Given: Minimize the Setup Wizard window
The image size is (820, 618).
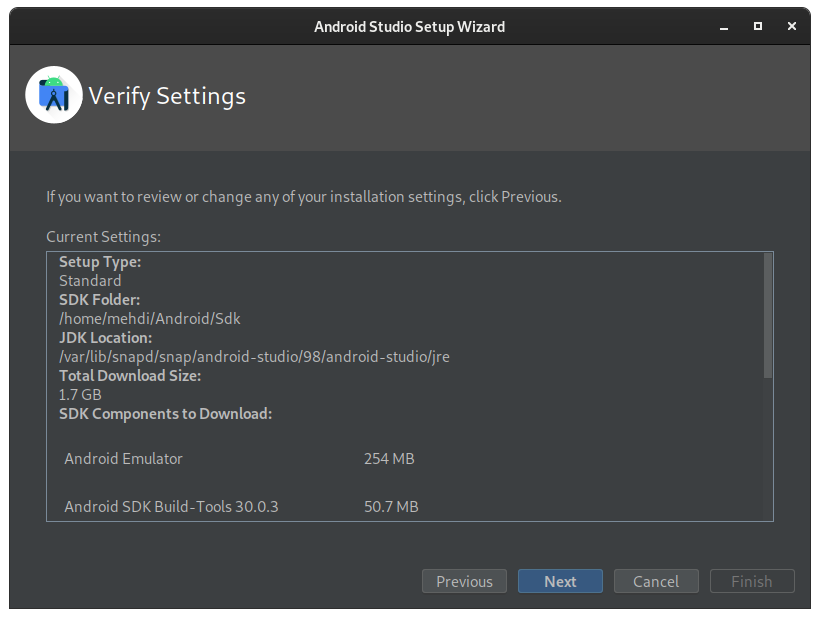Looking at the screenshot, I should coord(724,27).
